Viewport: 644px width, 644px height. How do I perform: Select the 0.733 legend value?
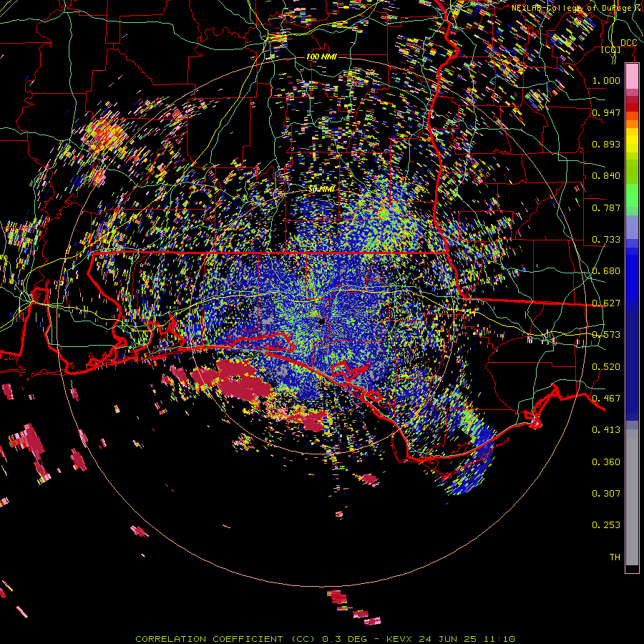click(x=606, y=240)
